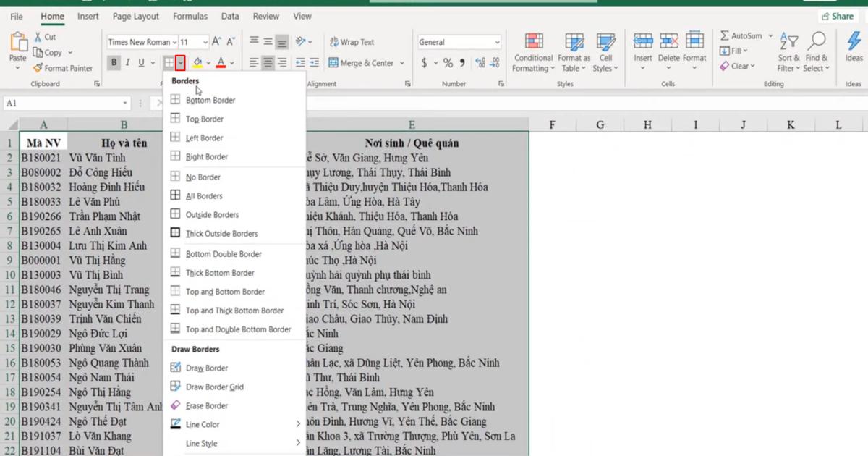Select the Bold formatting icon

[114, 62]
